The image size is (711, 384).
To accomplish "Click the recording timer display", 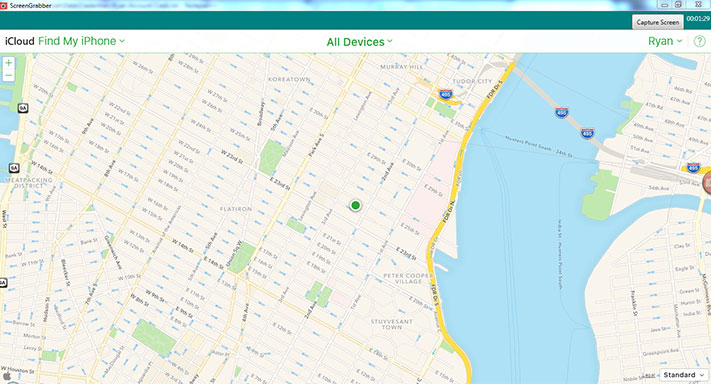I will (698, 19).
